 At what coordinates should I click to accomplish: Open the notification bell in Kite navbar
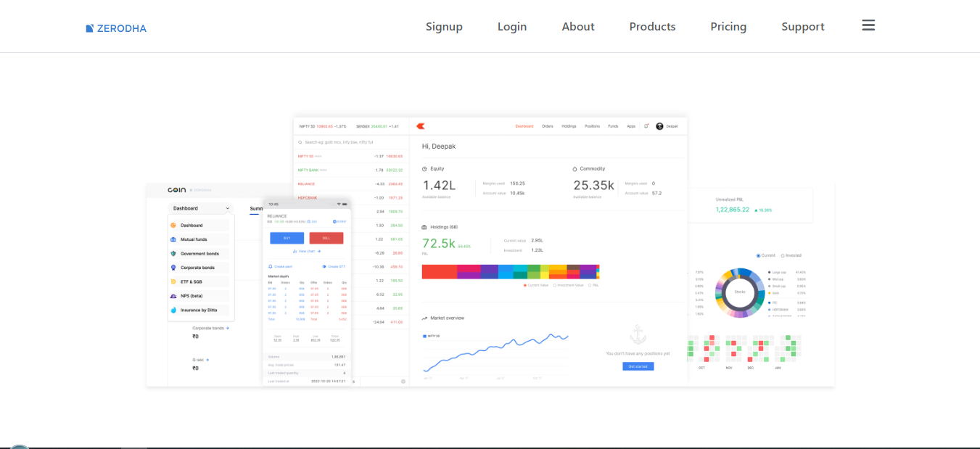(646, 126)
